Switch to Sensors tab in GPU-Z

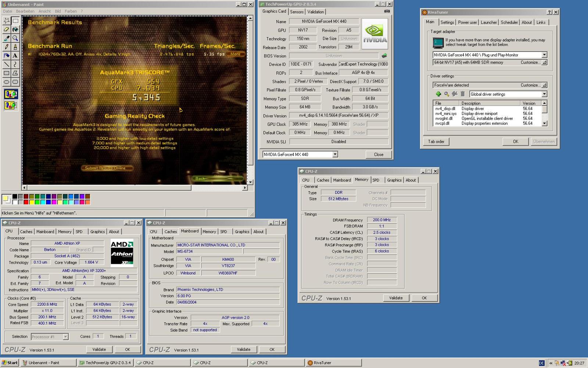click(297, 12)
